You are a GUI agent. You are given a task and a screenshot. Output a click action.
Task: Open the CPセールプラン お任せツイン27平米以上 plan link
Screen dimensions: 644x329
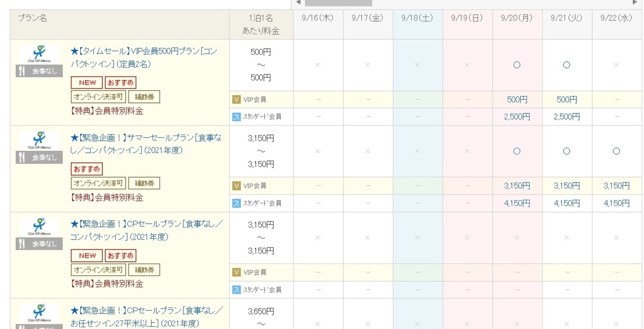(x=146, y=317)
